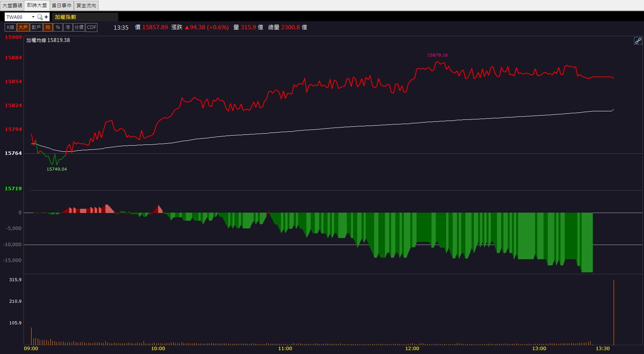Image resolution: width=644 pixels, height=354 pixels.
Task: Expand the TWA00 symbol dropdown arrow
Action: pyautogui.click(x=33, y=17)
